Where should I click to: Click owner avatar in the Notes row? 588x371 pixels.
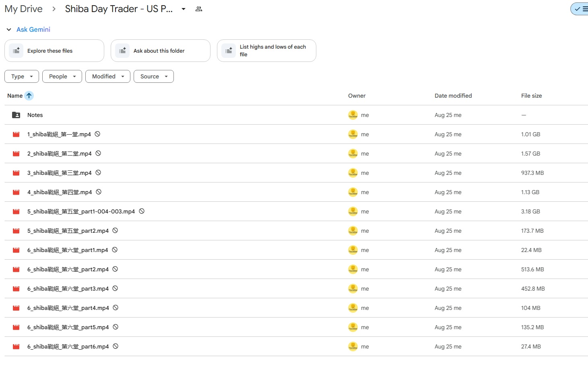(x=353, y=115)
